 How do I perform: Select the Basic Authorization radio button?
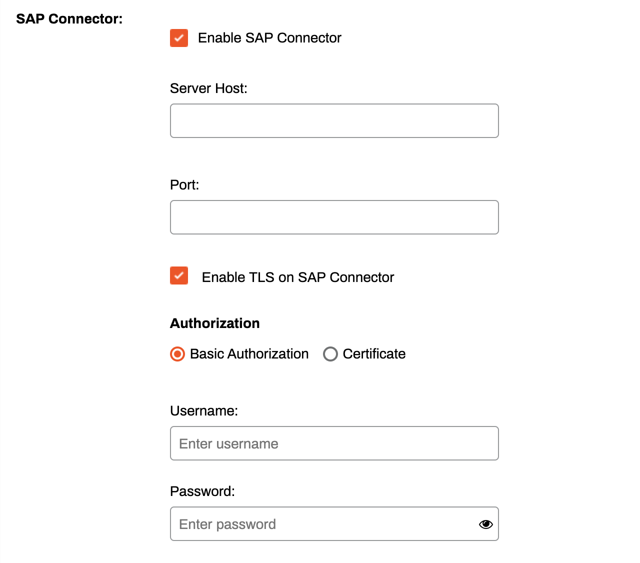coord(177,354)
